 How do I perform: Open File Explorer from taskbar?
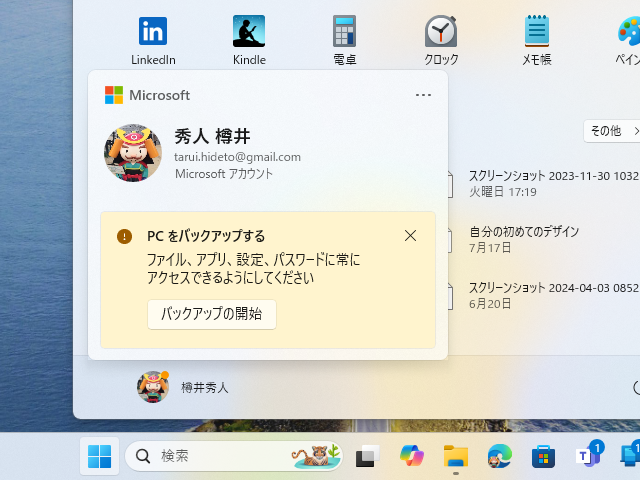click(456, 456)
